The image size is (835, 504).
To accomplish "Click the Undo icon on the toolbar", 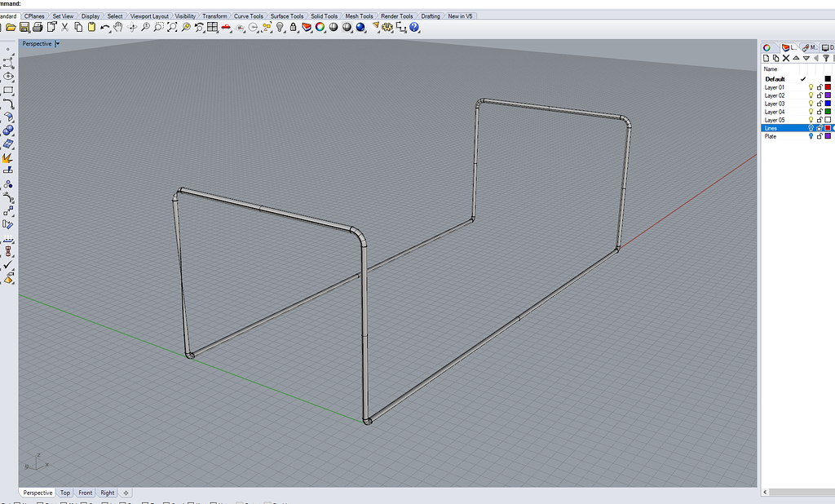I will (104, 27).
